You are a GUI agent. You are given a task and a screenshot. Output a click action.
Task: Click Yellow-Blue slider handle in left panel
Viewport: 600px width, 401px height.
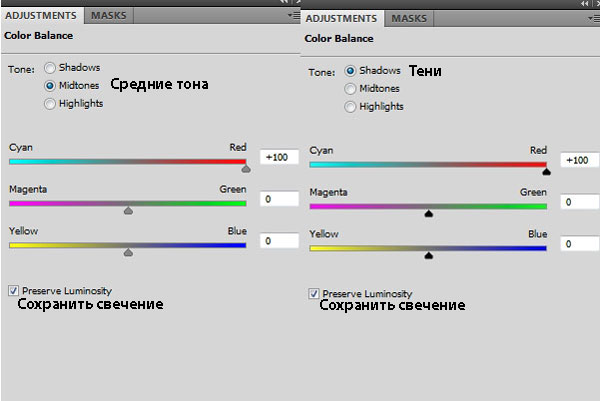pyautogui.click(x=128, y=252)
